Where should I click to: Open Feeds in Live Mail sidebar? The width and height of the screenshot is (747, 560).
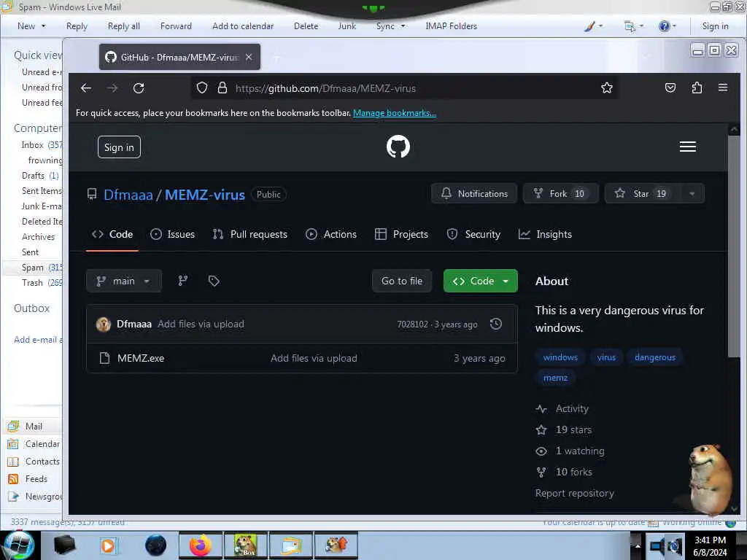(x=28, y=478)
